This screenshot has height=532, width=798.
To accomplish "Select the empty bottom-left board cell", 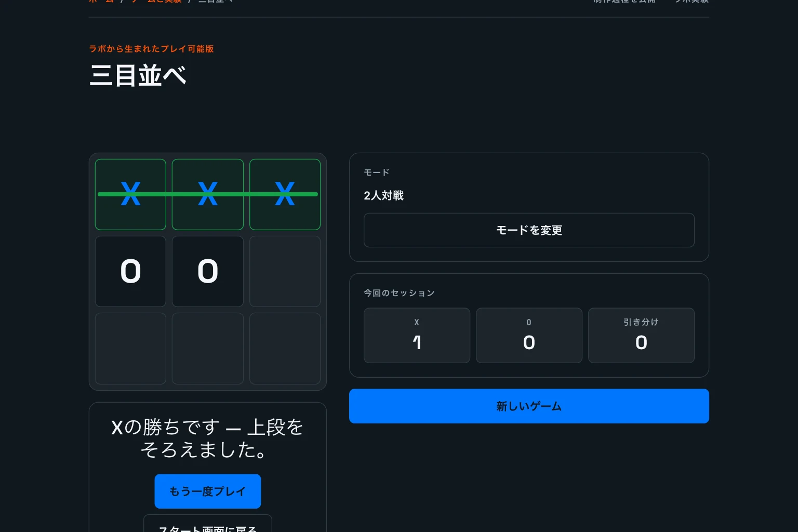I will pyautogui.click(x=130, y=349).
